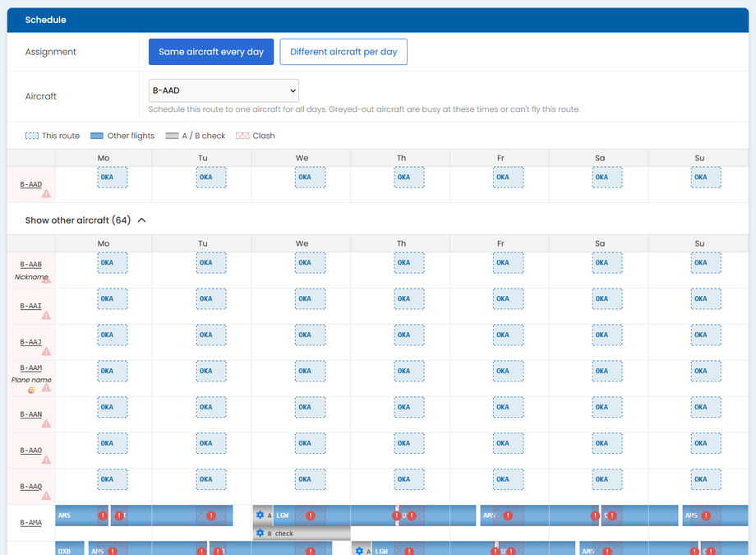Click the Saturday OKA block in B-AAJ row

coord(607,335)
